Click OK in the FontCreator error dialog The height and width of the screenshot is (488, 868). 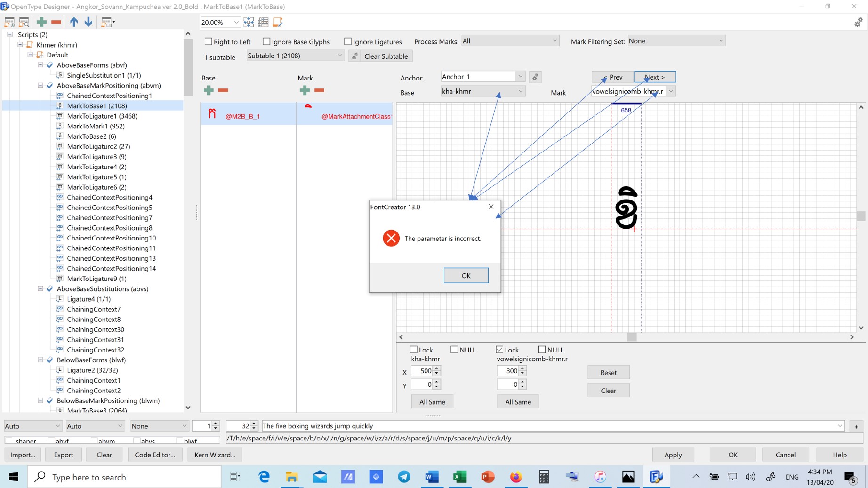pos(466,275)
